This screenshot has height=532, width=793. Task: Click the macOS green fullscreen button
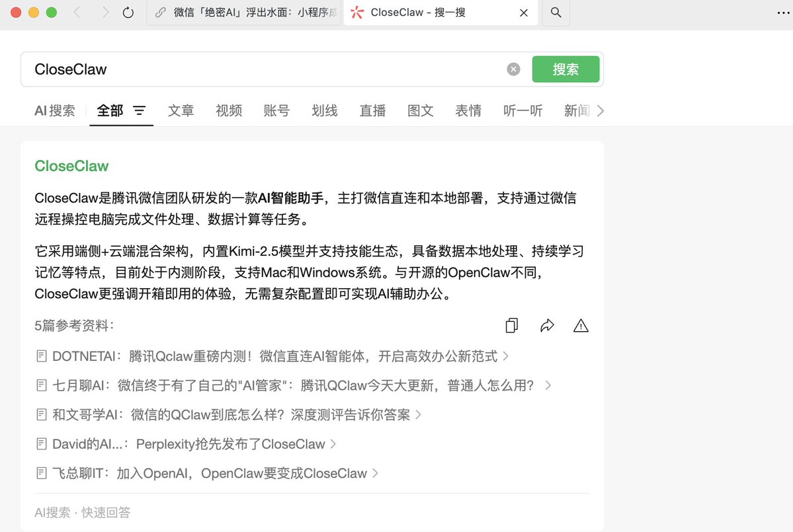[x=52, y=13]
